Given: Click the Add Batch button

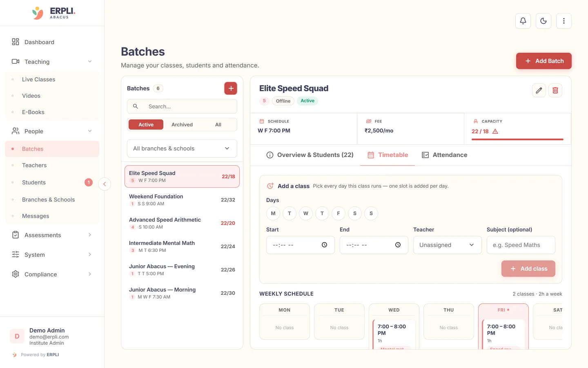Looking at the screenshot, I should 544,61.
